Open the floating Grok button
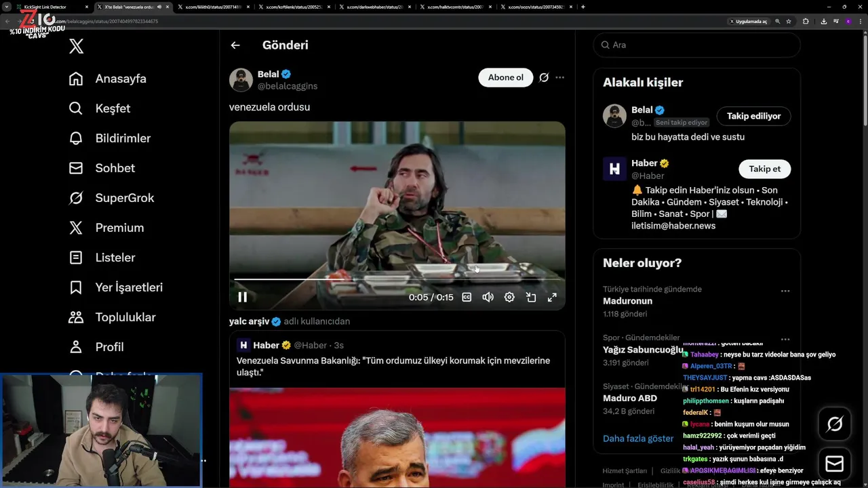Viewport: 868px width, 488px height. 835,424
